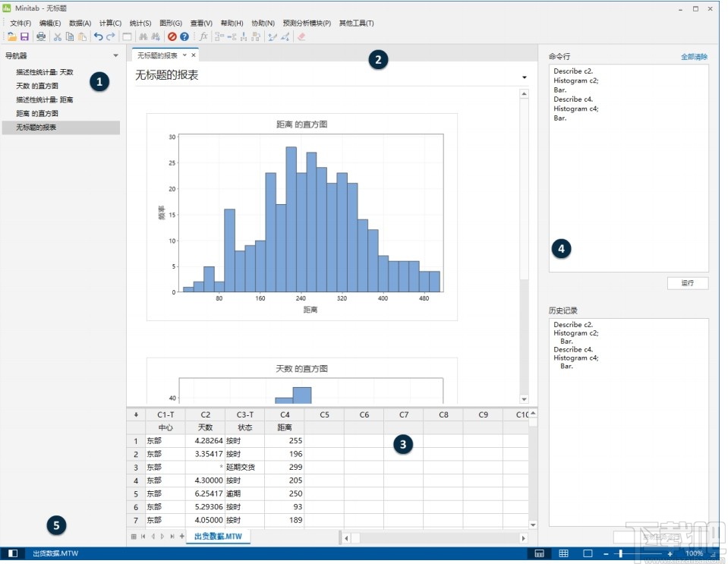Open a saved Minitab project file
Viewport: 728px width, 564px height.
click(x=12, y=36)
